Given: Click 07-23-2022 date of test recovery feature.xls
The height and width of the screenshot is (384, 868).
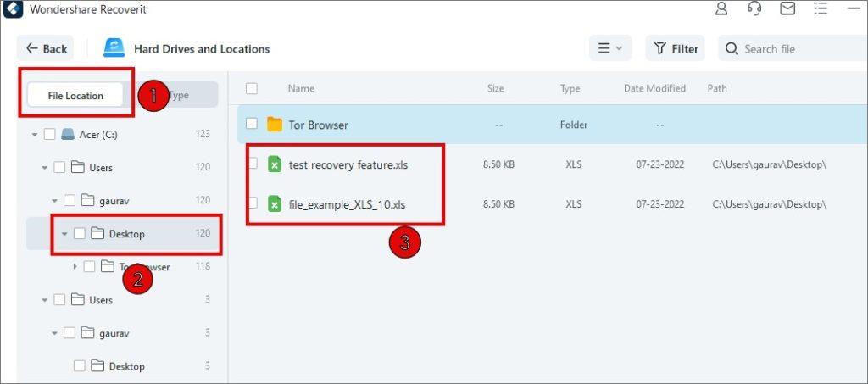Looking at the screenshot, I should pyautogui.click(x=659, y=165).
